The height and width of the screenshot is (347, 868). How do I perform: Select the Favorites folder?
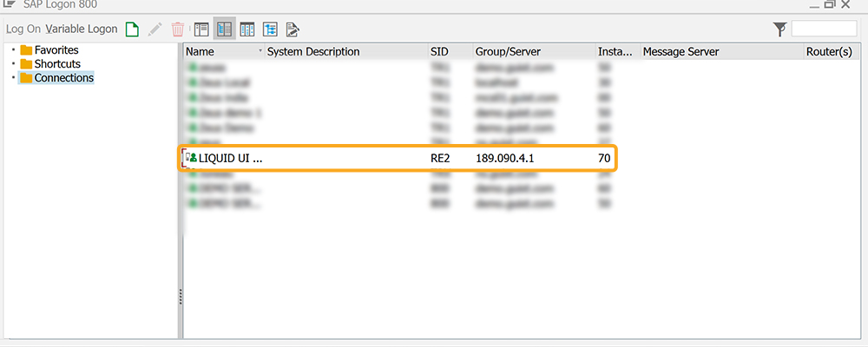point(56,49)
